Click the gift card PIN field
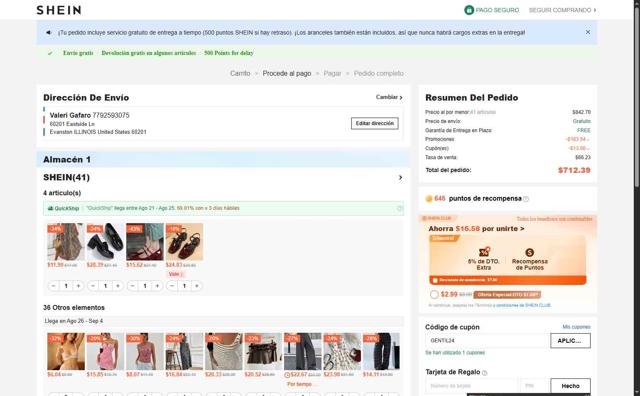This screenshot has height=396, width=640. pyautogui.click(x=535, y=386)
